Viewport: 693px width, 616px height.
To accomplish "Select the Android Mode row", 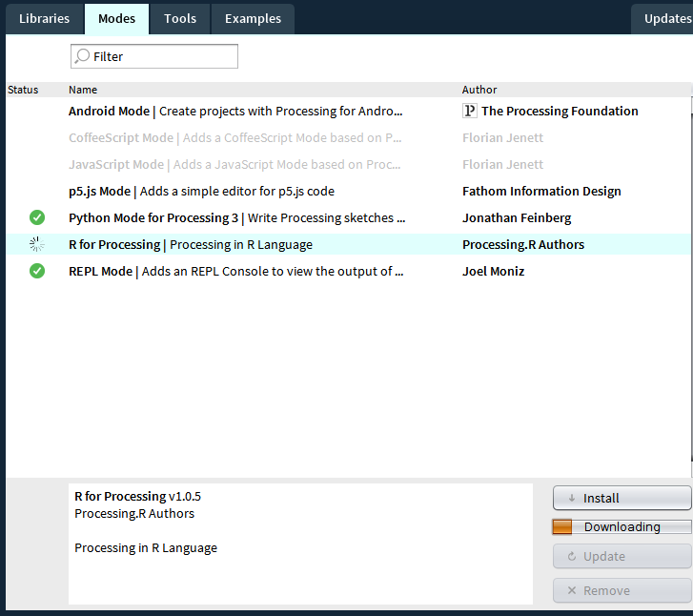I will (x=348, y=111).
